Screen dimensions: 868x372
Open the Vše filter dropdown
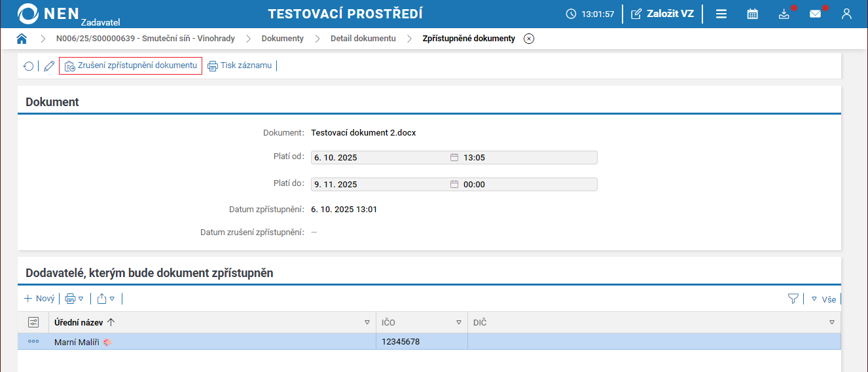pos(824,299)
